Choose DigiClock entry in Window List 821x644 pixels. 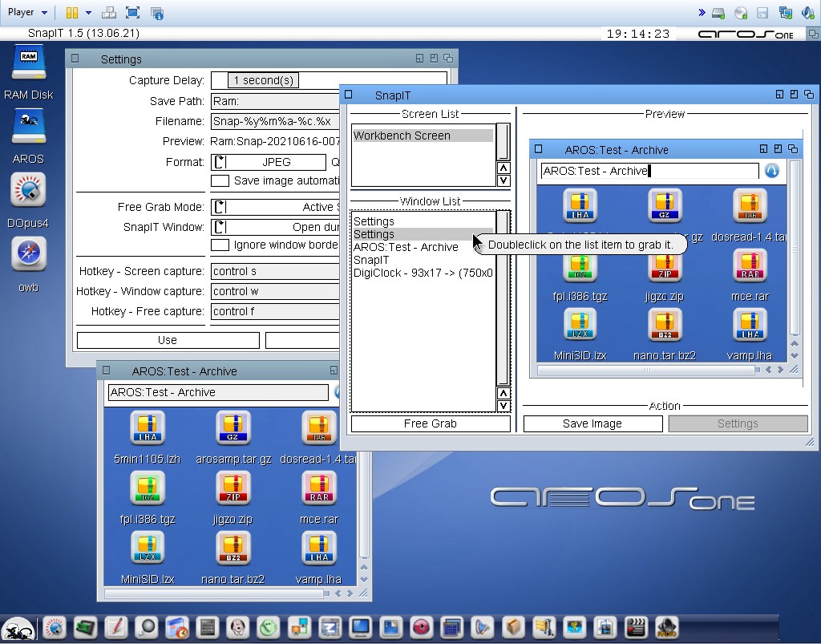pos(423,273)
